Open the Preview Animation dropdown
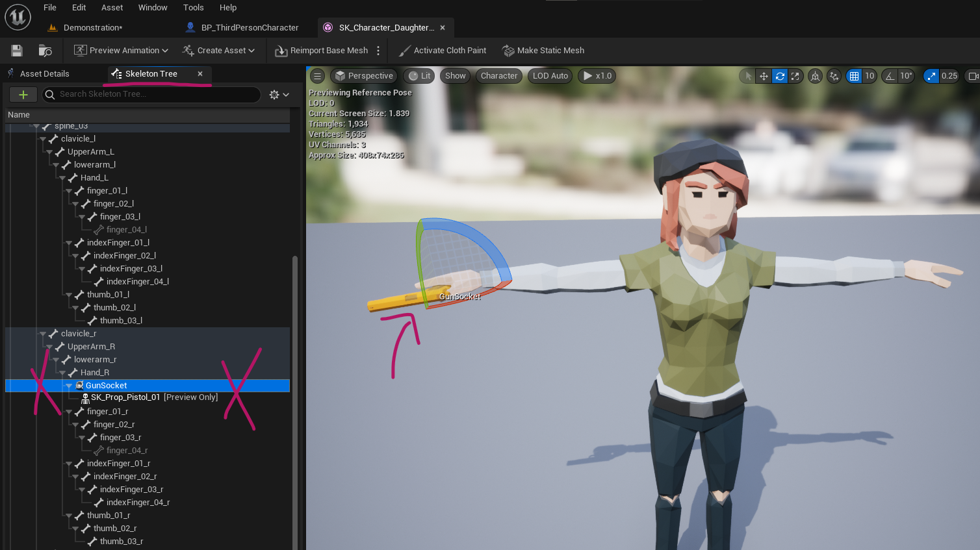The height and width of the screenshot is (550, 980). pos(120,50)
